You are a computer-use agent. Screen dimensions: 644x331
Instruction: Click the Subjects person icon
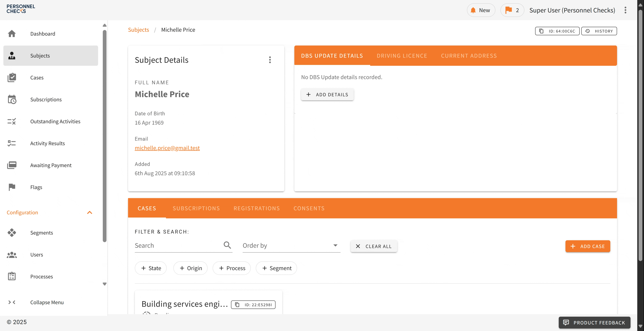pyautogui.click(x=12, y=56)
